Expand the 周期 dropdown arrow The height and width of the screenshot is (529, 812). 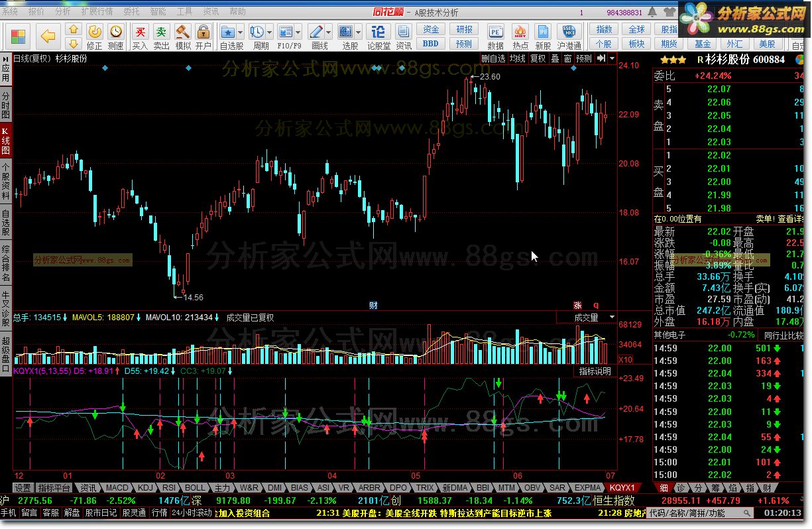(x=269, y=31)
